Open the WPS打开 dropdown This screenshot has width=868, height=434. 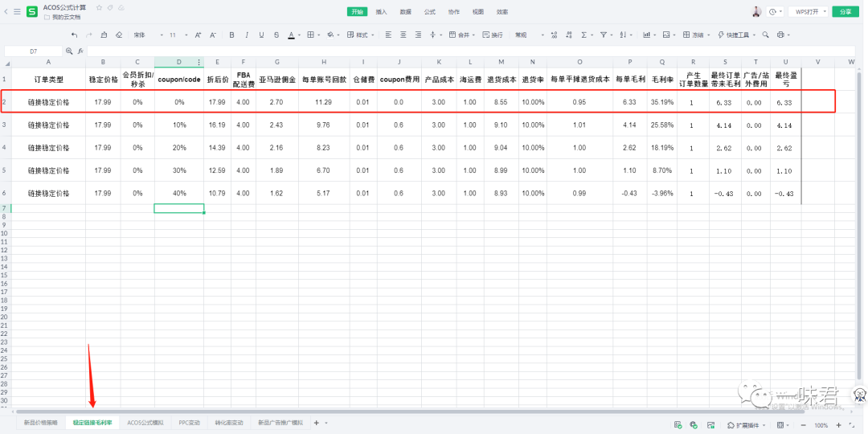tap(807, 12)
